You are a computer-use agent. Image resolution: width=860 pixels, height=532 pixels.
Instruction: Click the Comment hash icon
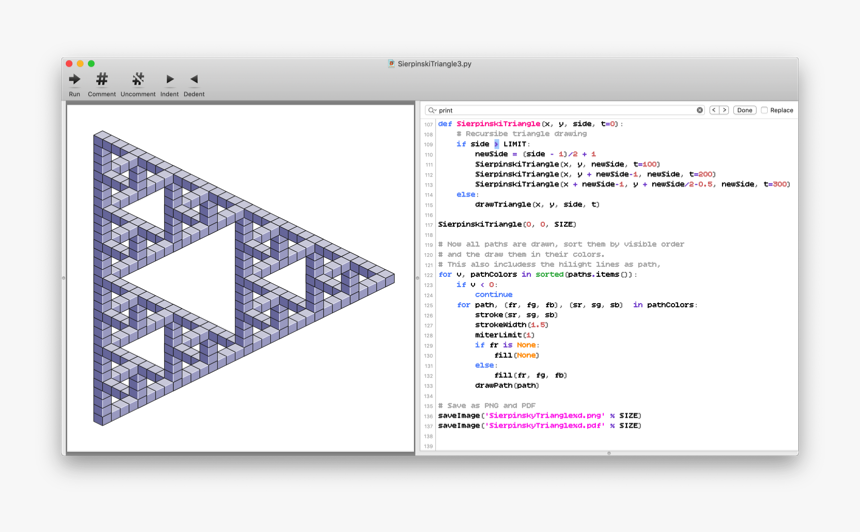click(101, 79)
